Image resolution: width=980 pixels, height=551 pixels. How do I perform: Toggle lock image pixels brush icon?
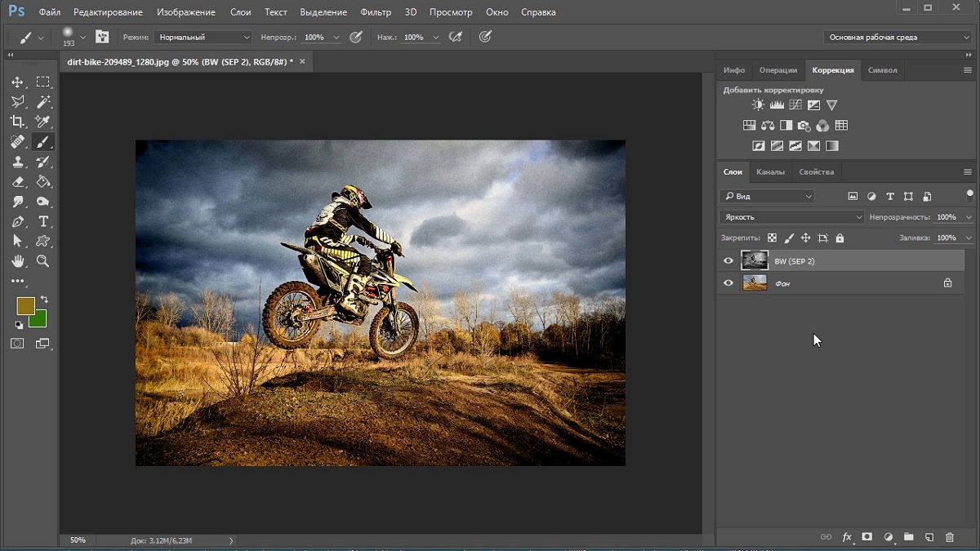(x=789, y=238)
